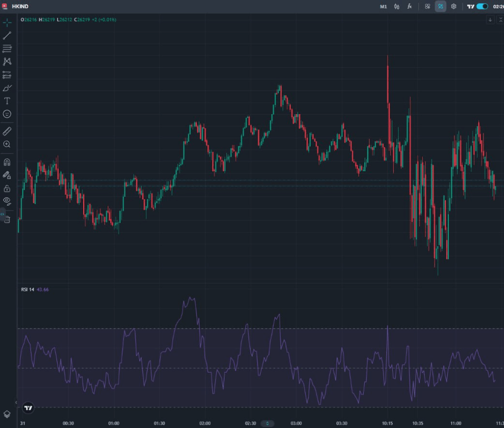The image size is (504, 428).
Task: Open the long/short position forecasting tool
Action: 7,75
